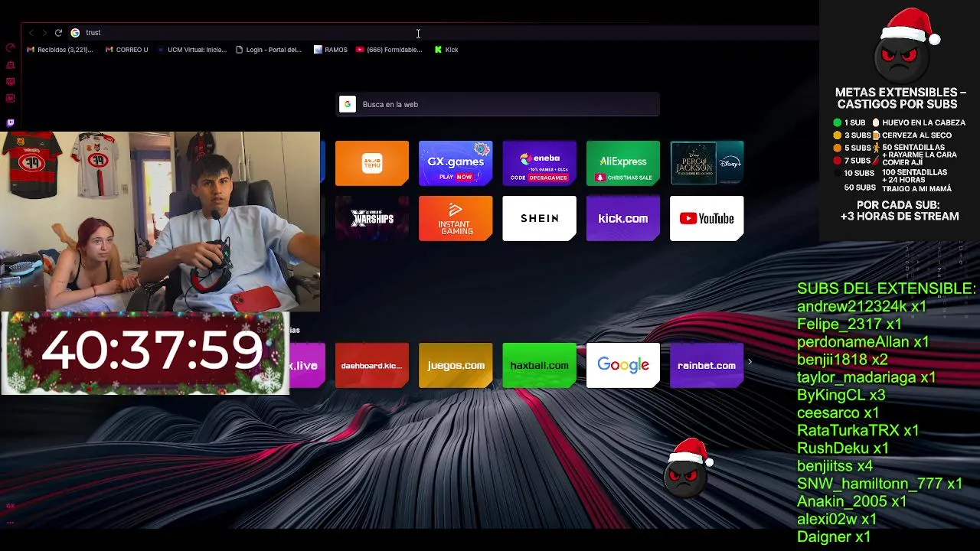Show next suggestions with right chevron

click(750, 362)
